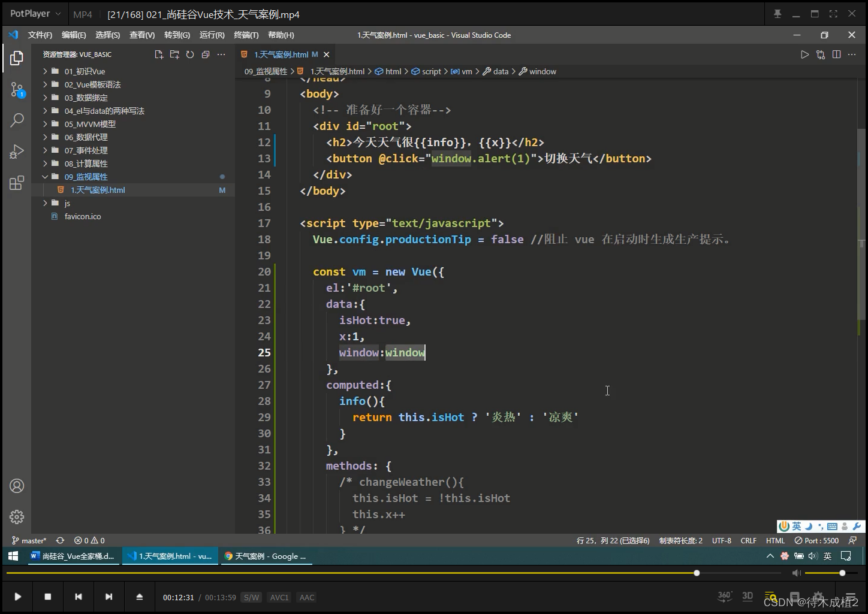Toggle the PotPlayer mute speaker icon

796,573
